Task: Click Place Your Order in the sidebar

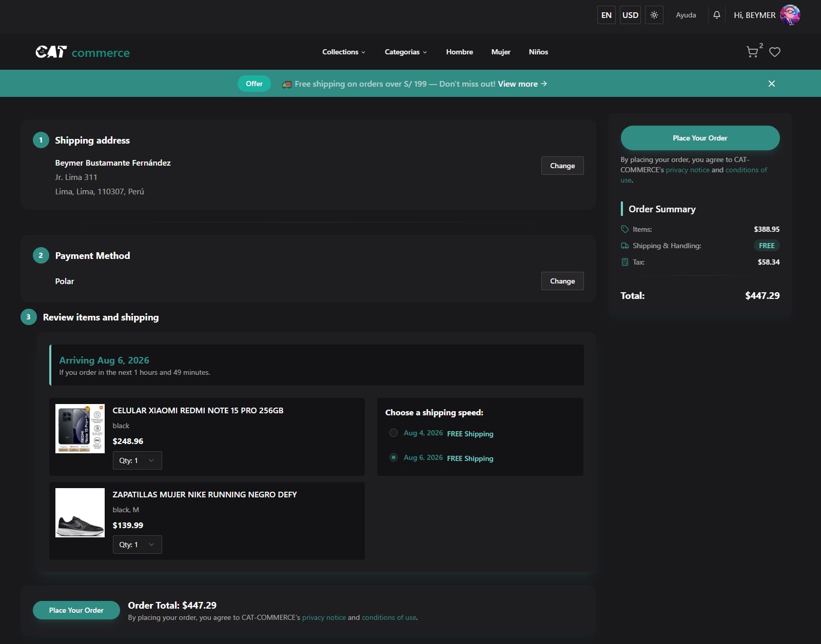Action: 700,138
